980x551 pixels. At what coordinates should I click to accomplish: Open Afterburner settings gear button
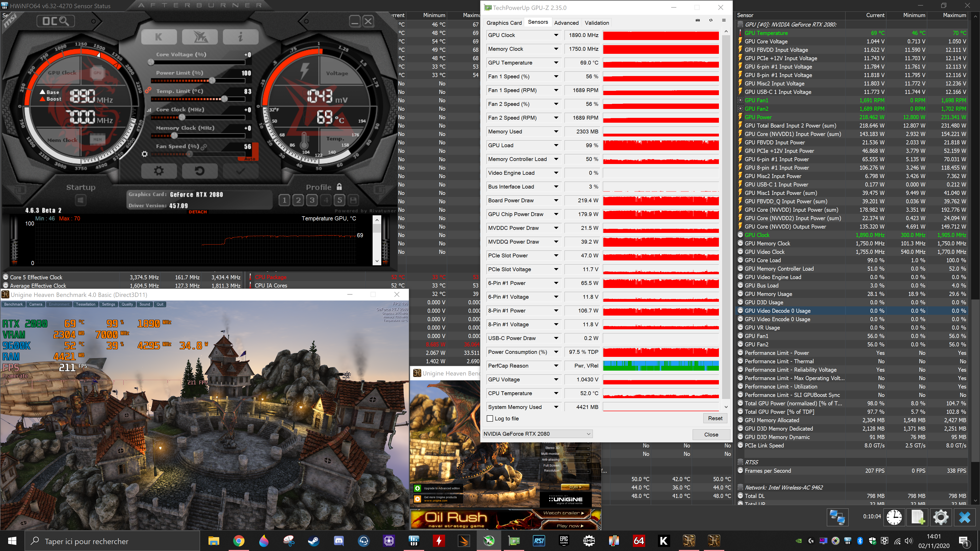159,171
